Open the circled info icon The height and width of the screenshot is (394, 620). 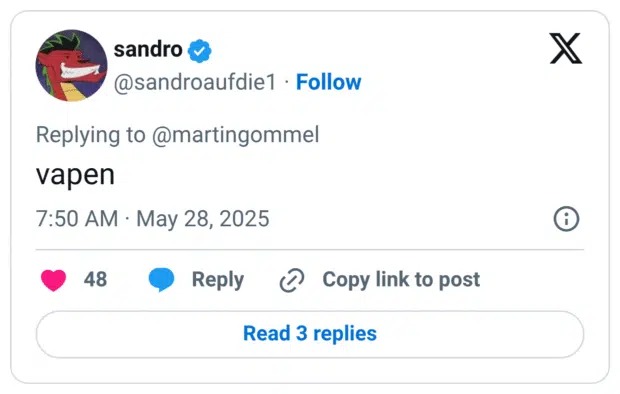click(x=566, y=219)
